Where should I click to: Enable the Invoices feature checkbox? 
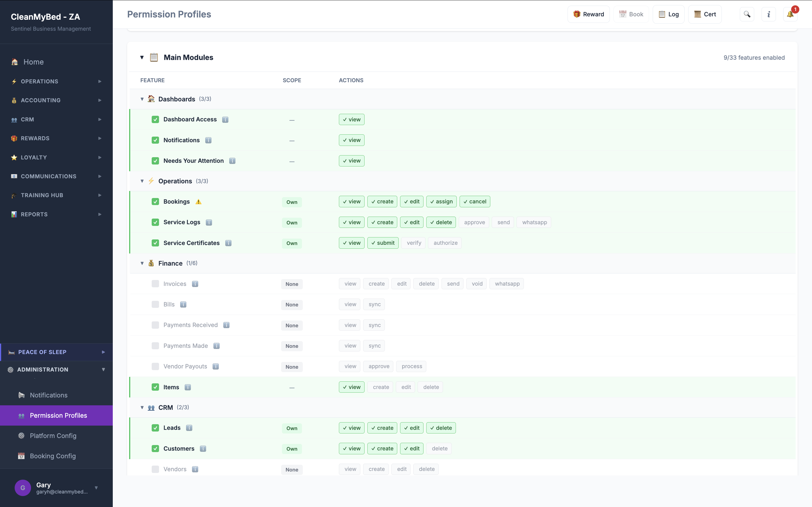coord(155,283)
